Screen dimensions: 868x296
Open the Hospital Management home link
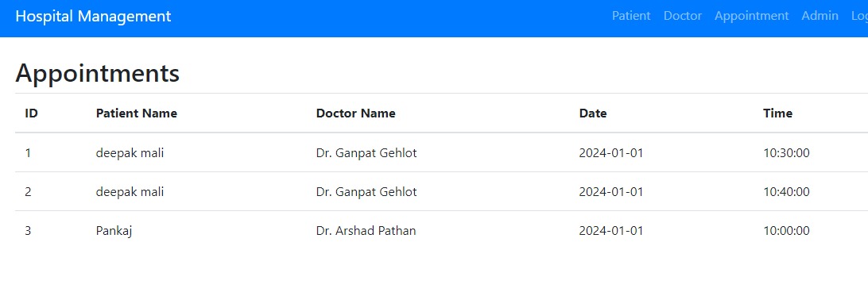coord(93,16)
